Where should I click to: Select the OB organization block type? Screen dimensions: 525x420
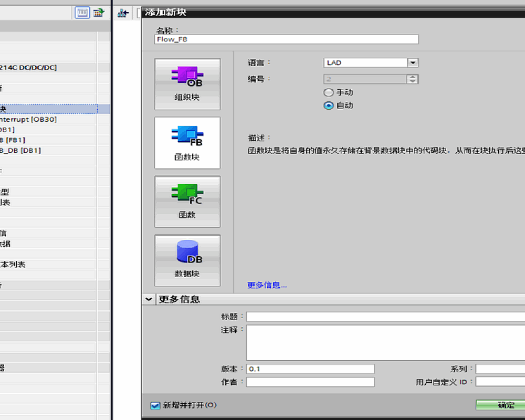point(187,84)
